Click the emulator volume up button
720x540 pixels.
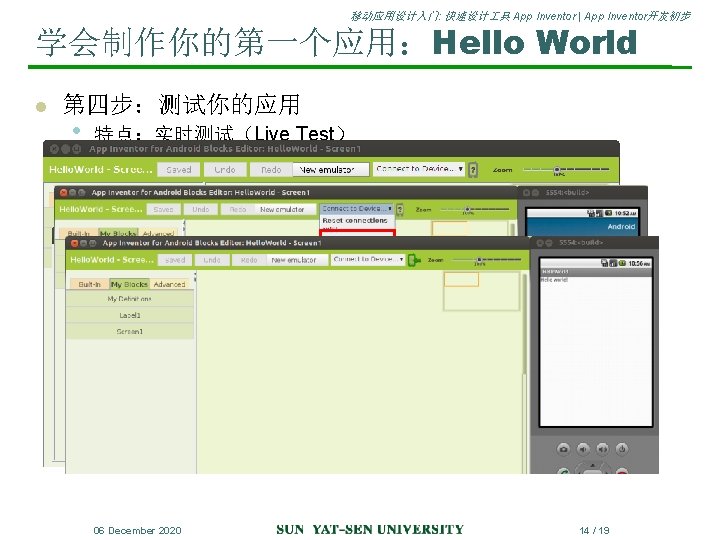click(x=602, y=449)
